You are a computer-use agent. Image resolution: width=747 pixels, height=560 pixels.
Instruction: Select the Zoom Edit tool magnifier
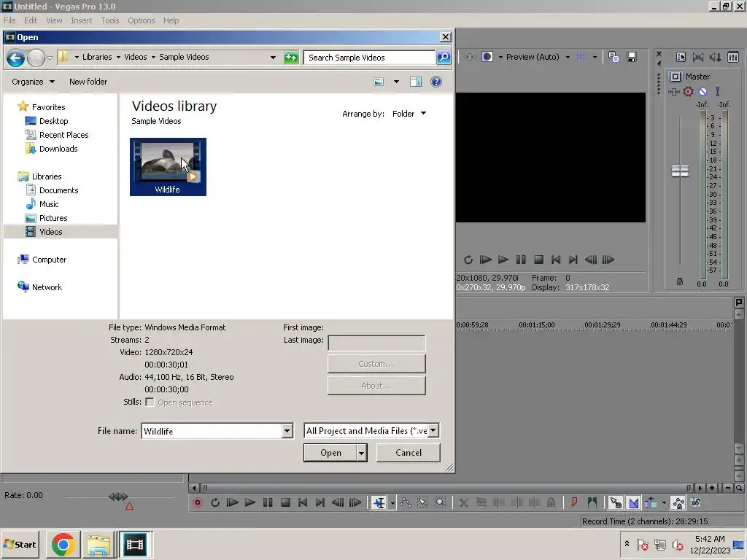pos(440,502)
